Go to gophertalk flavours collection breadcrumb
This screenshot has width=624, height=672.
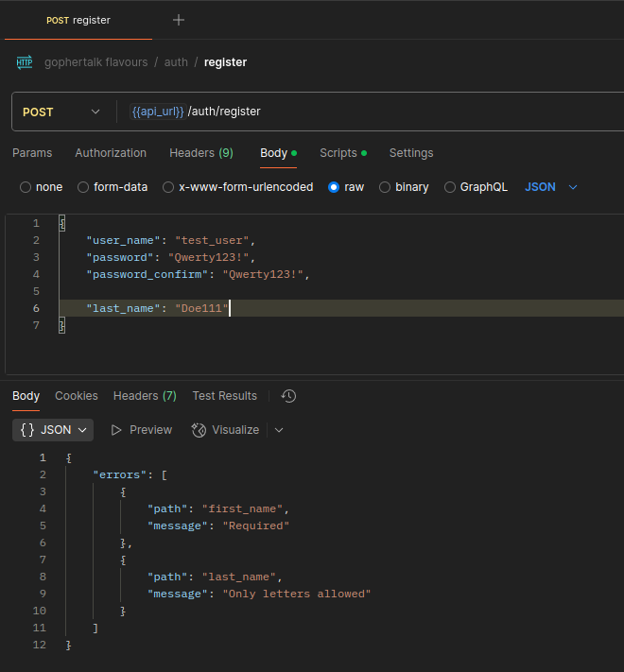click(96, 62)
